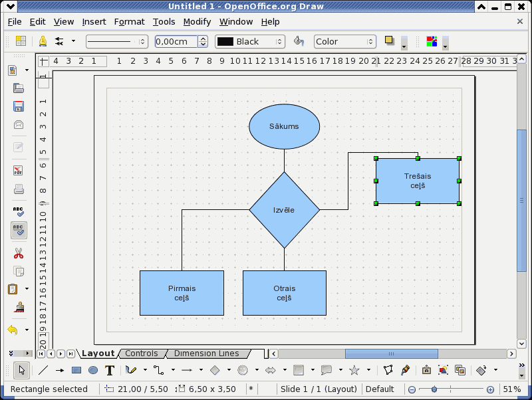This screenshot has width=532, height=400.
Task: Activate the Glue Points tool
Action: tap(405, 370)
